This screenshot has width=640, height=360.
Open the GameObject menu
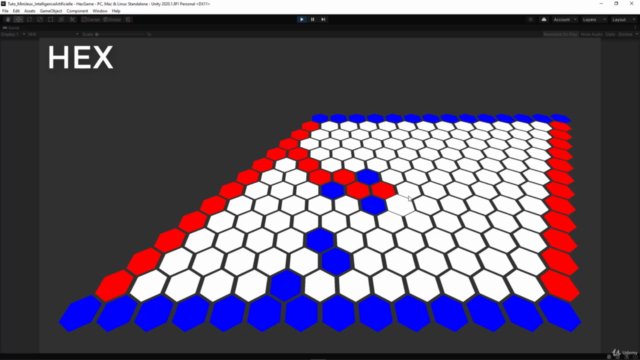pyautogui.click(x=51, y=11)
